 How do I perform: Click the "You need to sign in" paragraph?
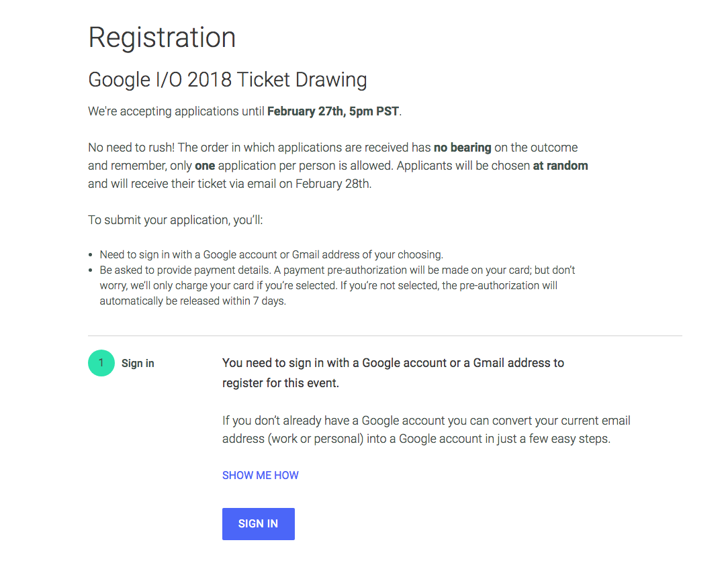(393, 372)
